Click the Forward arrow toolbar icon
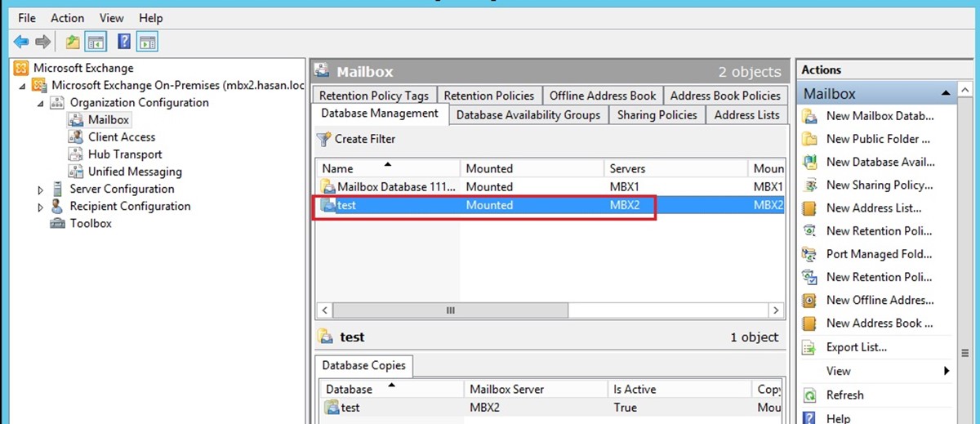The width and height of the screenshot is (980, 424). (x=43, y=42)
